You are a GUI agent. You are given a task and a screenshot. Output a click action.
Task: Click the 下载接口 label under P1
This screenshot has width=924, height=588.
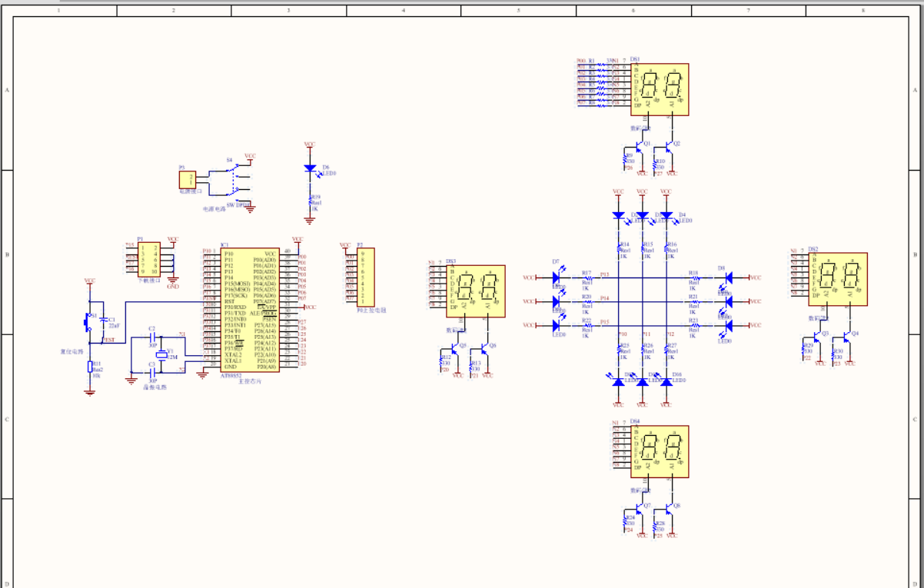[149, 281]
